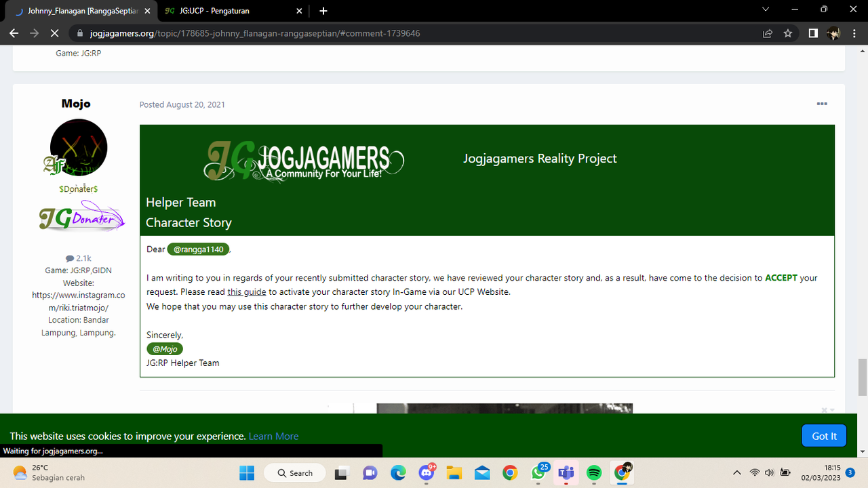Click the Jogjagamers logo banner

(304, 161)
